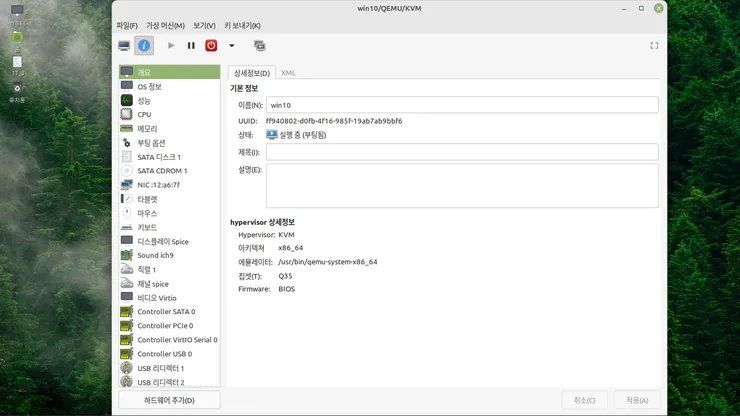
Task: Toggle fullscreen mode icon
Action: pyautogui.click(x=654, y=46)
